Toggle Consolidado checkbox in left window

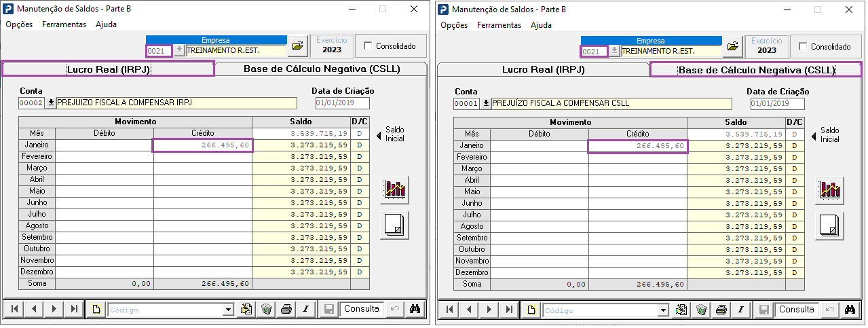coord(368,46)
